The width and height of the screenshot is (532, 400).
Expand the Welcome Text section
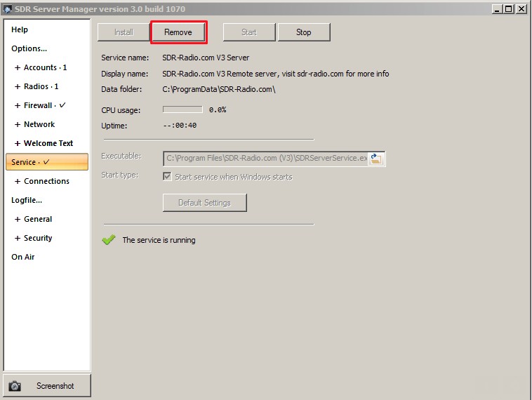[x=18, y=144]
